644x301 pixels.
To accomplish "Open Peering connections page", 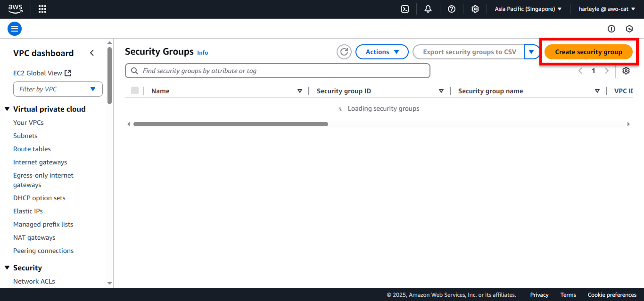I will [43, 251].
